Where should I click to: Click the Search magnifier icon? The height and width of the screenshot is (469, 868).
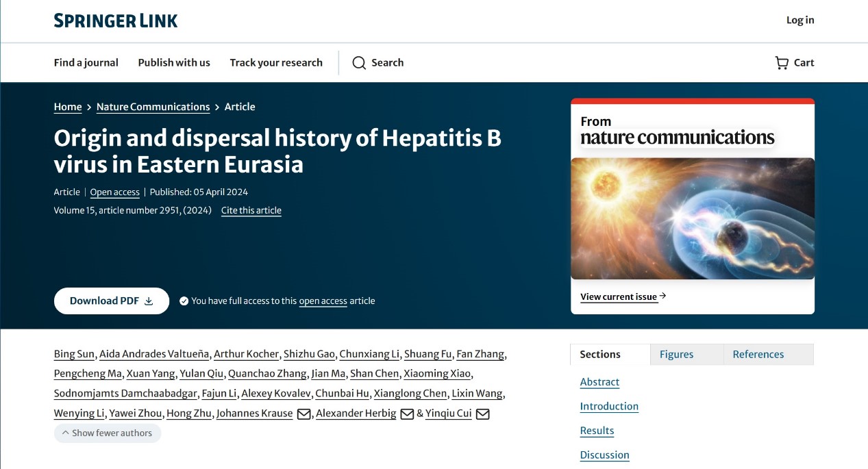tap(359, 63)
